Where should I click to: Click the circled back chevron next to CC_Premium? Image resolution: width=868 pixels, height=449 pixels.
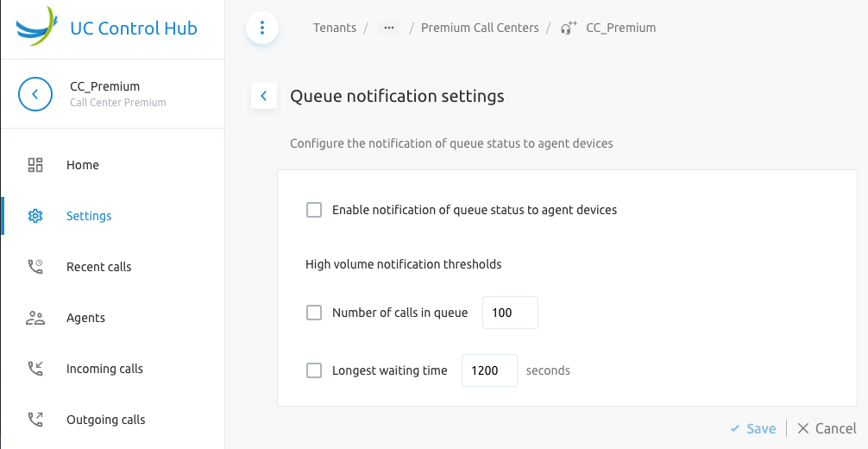(x=35, y=93)
